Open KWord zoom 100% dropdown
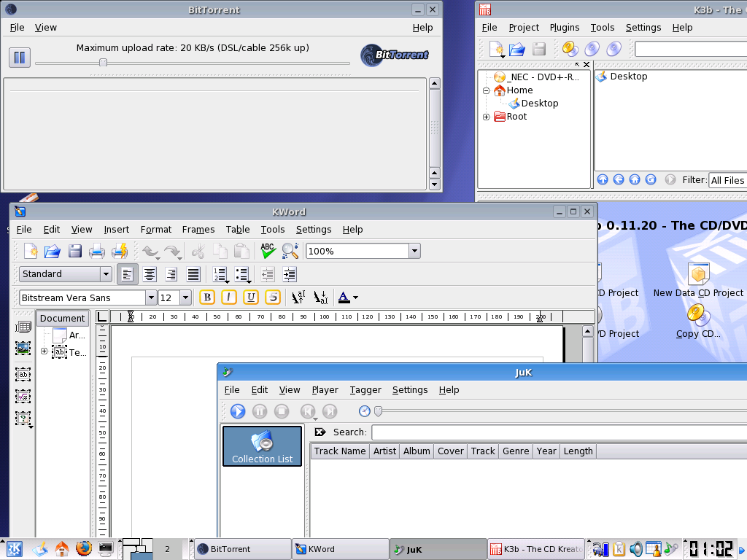747x560 pixels. point(414,251)
